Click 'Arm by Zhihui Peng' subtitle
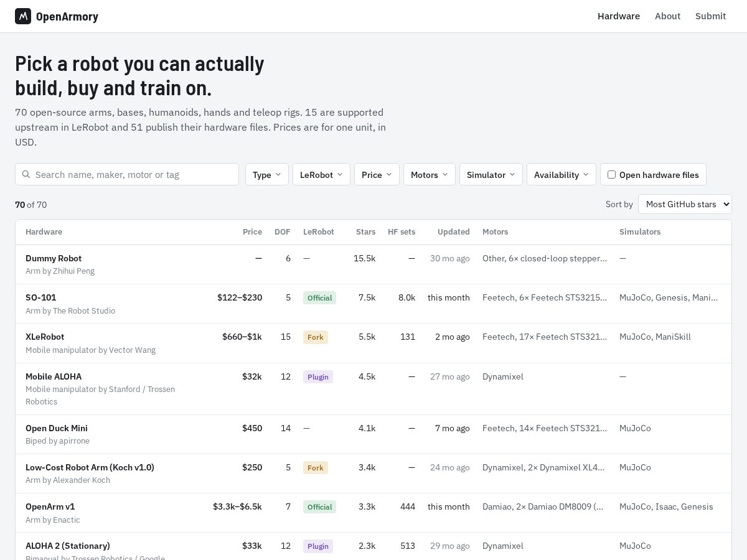This screenshot has height=560, width=747. (x=60, y=271)
